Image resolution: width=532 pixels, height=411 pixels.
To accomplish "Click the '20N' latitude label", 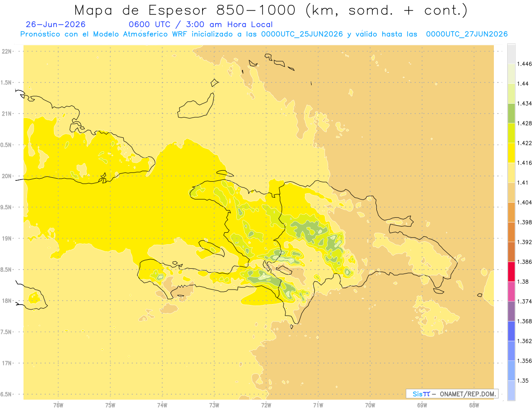I will coord(7,176).
